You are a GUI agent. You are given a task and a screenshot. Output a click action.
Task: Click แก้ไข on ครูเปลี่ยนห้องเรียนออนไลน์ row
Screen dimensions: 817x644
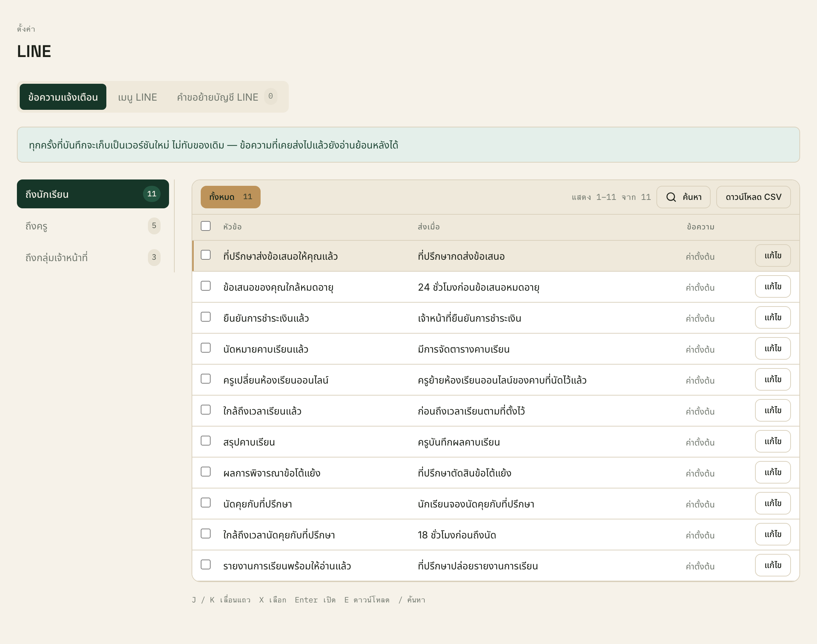click(x=773, y=379)
